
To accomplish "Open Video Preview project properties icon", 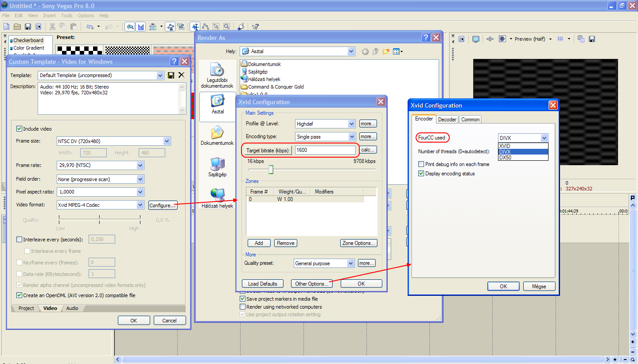I will pyautogui.click(x=461, y=39).
